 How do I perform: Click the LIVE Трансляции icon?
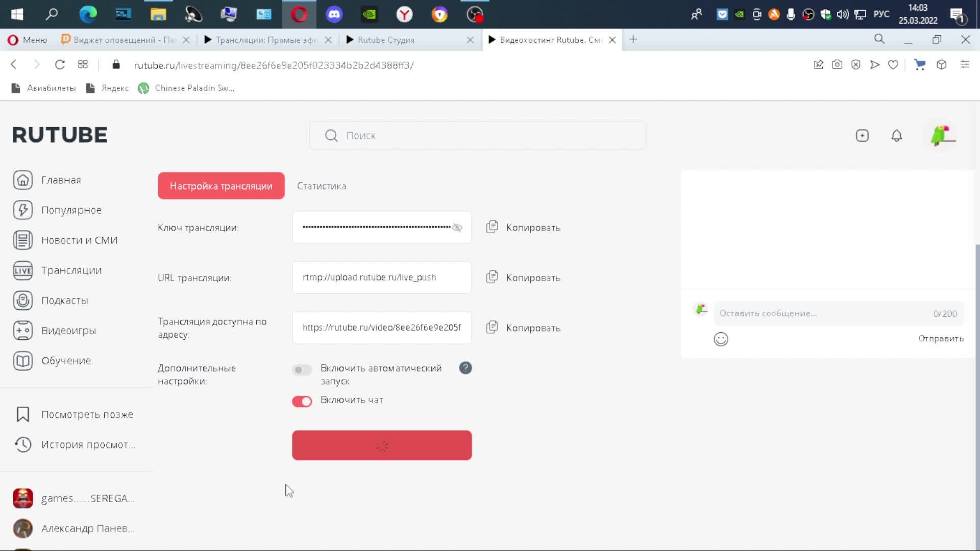point(23,270)
